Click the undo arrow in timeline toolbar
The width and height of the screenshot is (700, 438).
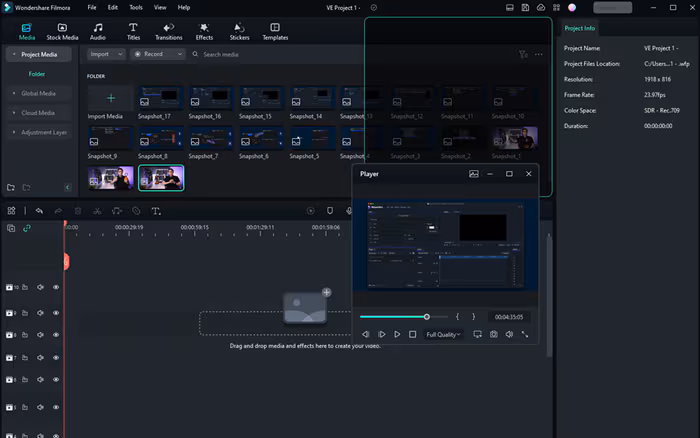click(39, 211)
